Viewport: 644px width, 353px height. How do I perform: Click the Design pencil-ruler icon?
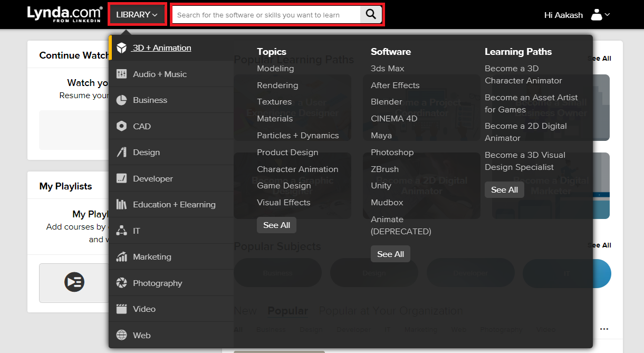point(122,152)
